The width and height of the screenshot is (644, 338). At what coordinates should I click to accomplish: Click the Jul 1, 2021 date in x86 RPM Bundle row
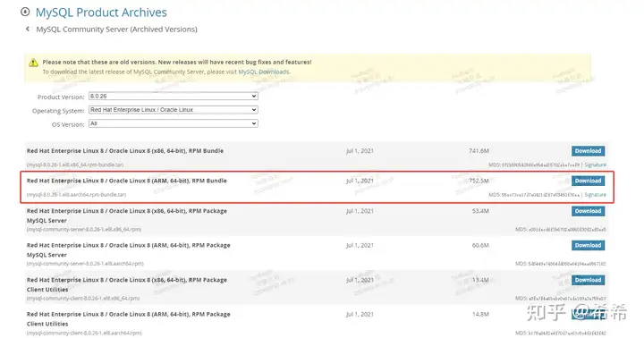pyautogui.click(x=360, y=151)
